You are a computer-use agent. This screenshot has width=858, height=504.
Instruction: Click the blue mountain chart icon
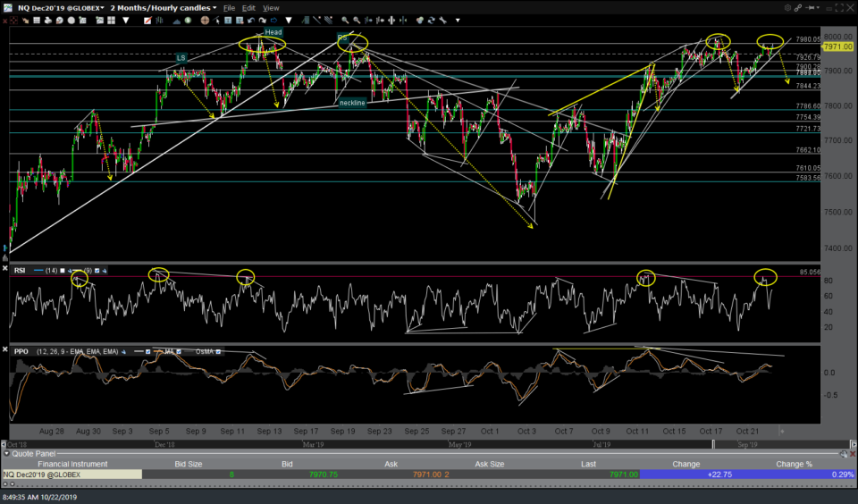click(177, 21)
